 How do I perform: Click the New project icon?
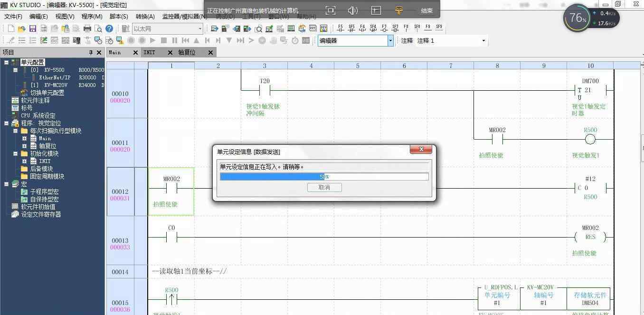coord(11,29)
